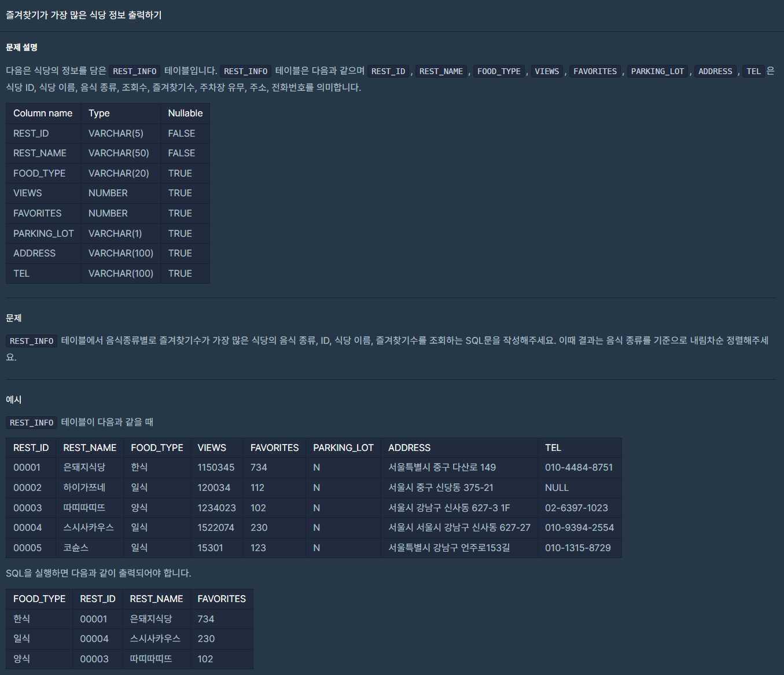
Task: Click the "VARCHAR(50)" type cell
Action: [119, 153]
